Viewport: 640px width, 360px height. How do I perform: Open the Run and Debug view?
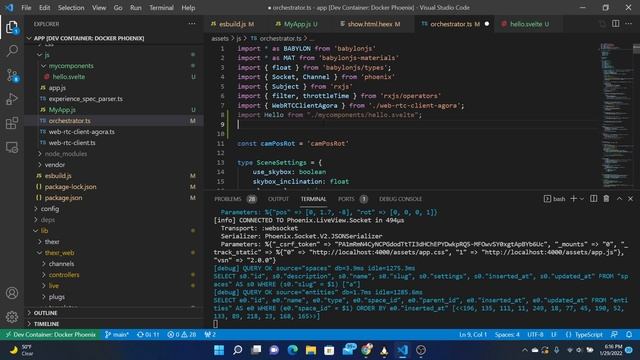point(12,99)
